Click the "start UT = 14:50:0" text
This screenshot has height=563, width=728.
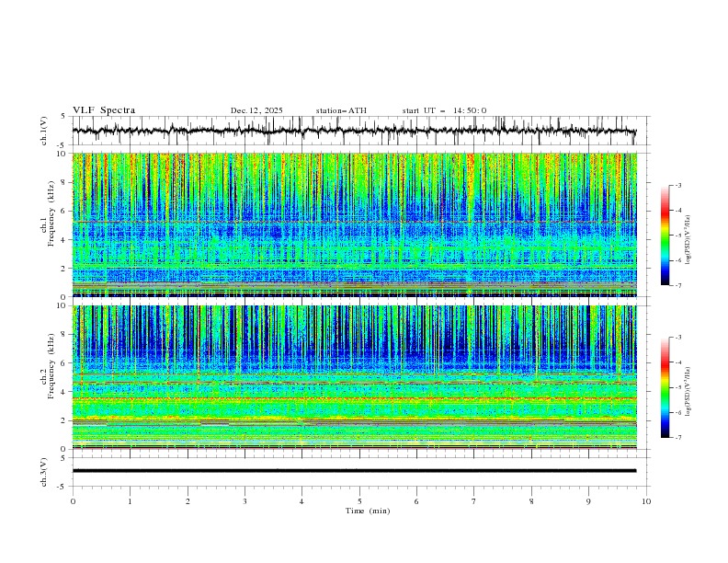click(x=444, y=110)
